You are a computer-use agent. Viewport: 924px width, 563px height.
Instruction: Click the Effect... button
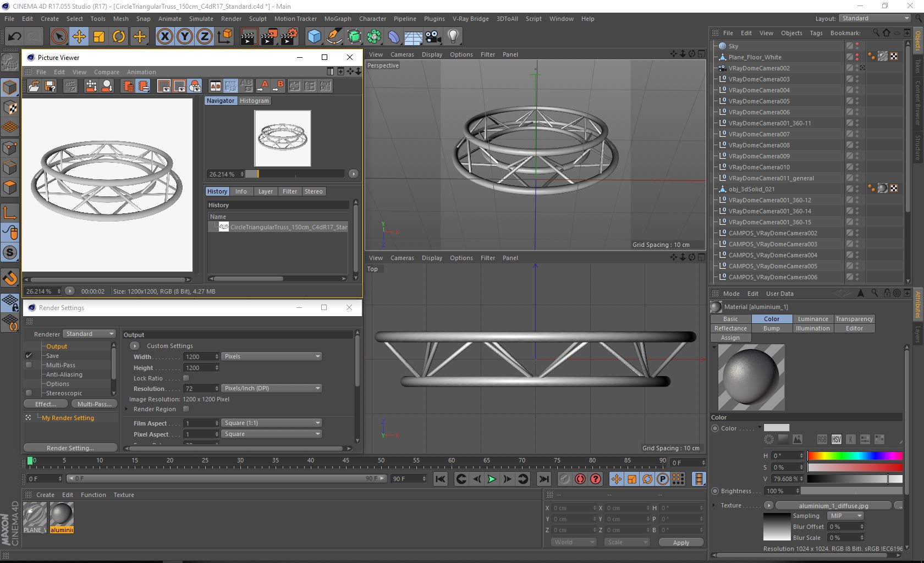46,404
